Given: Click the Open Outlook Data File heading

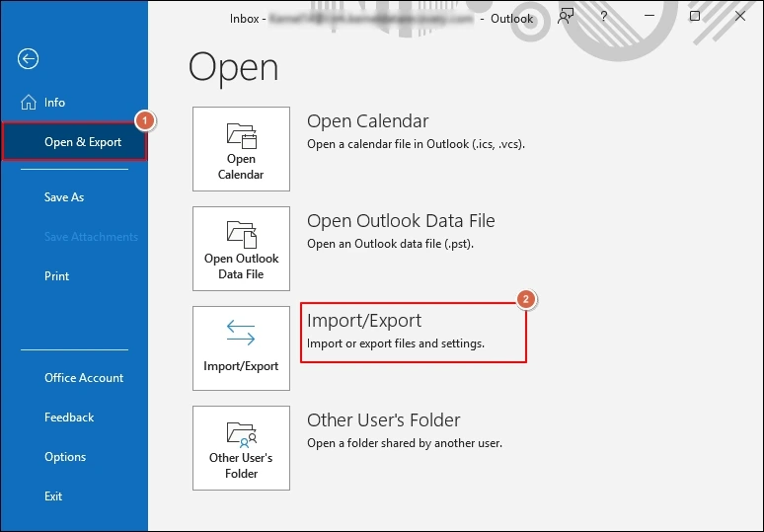Looking at the screenshot, I should [x=401, y=221].
